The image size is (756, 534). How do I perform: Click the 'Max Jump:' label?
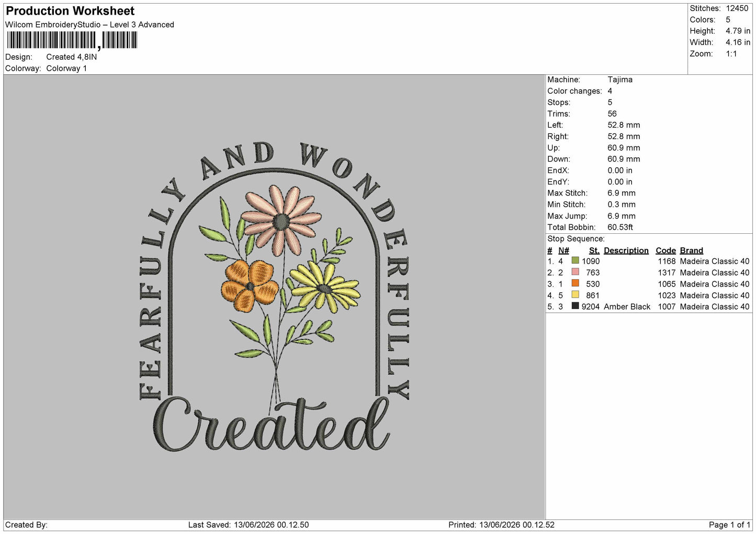[567, 216]
